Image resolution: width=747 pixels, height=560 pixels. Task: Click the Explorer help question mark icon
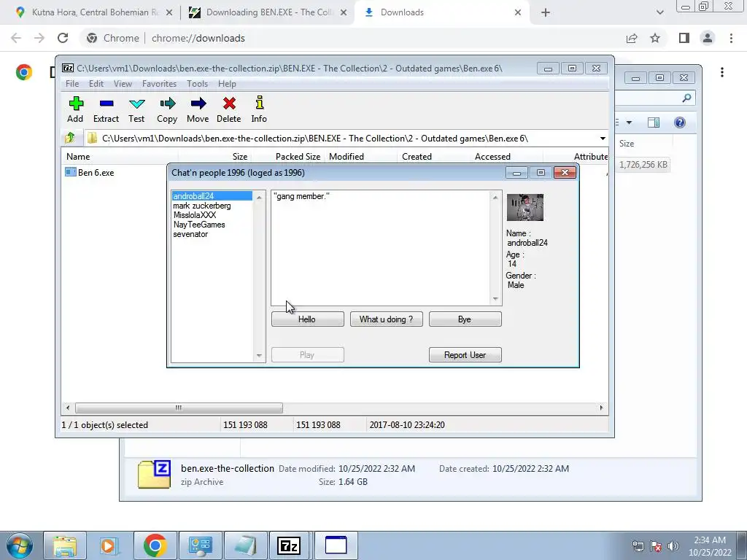click(680, 122)
